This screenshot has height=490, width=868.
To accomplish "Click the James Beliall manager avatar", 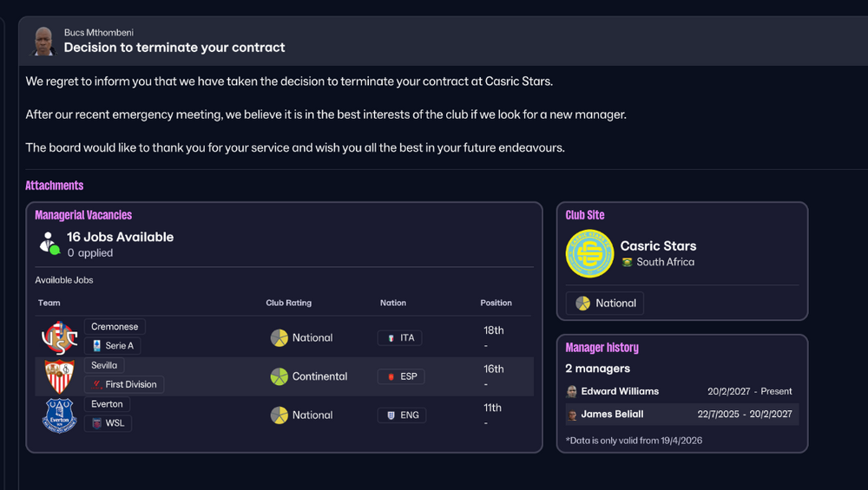I will pyautogui.click(x=572, y=415).
